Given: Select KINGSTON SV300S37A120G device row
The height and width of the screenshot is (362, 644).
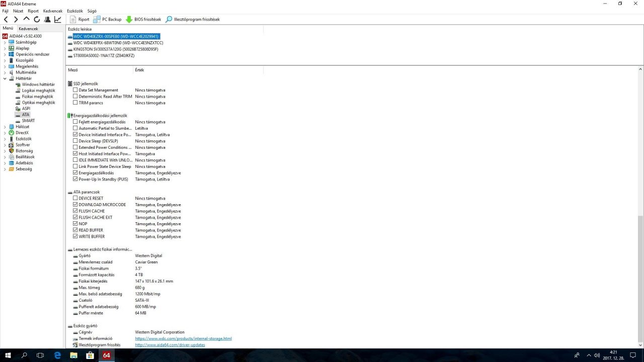Looking at the screenshot, I should [x=116, y=49].
